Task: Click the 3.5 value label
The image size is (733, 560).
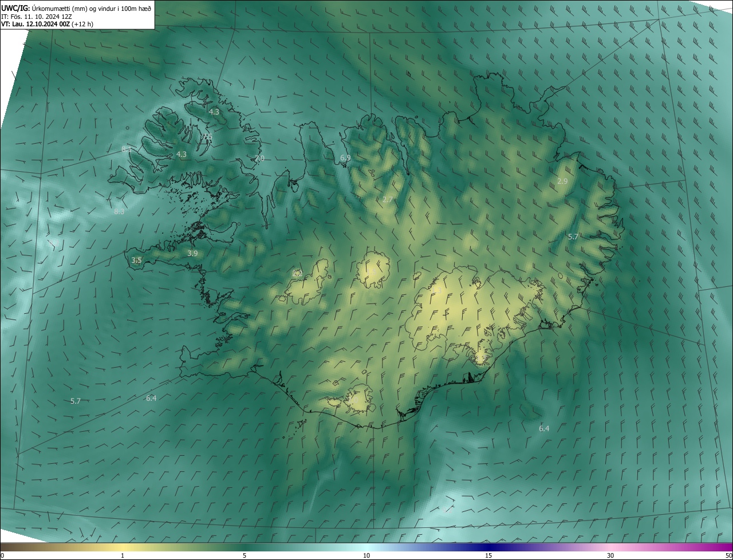Action: (136, 260)
